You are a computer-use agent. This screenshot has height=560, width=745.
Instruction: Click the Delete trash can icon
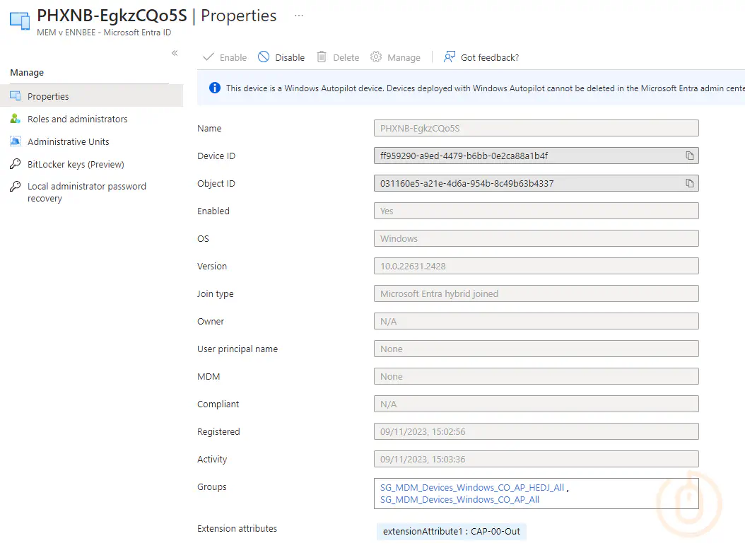[322, 57]
